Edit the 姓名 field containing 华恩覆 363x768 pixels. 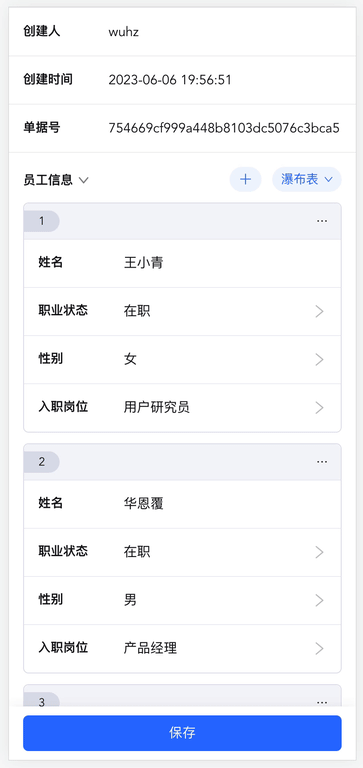(x=182, y=504)
